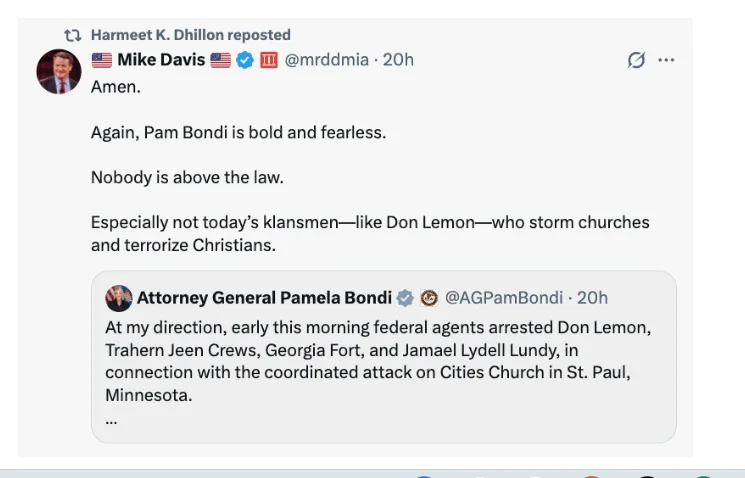745x478 pixels.
Task: Open the @AGPamBondi handle
Action: [x=503, y=298]
